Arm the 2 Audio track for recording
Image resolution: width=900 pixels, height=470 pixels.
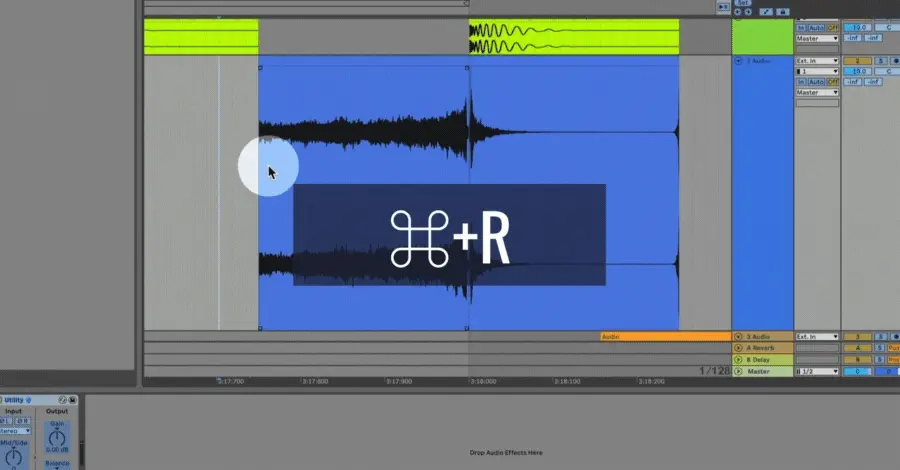click(x=895, y=61)
